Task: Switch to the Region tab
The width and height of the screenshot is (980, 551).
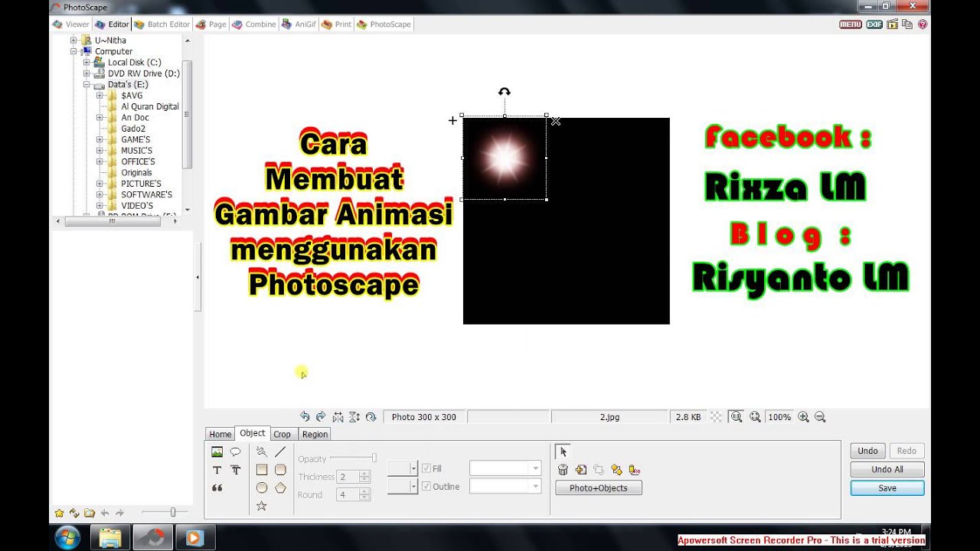Action: (315, 434)
